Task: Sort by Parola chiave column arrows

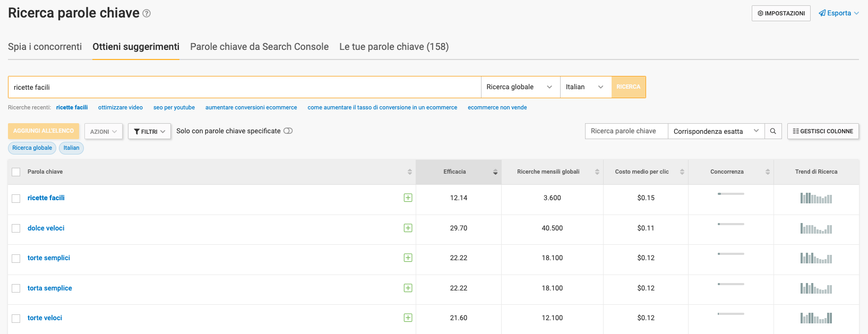Action: pos(409,172)
